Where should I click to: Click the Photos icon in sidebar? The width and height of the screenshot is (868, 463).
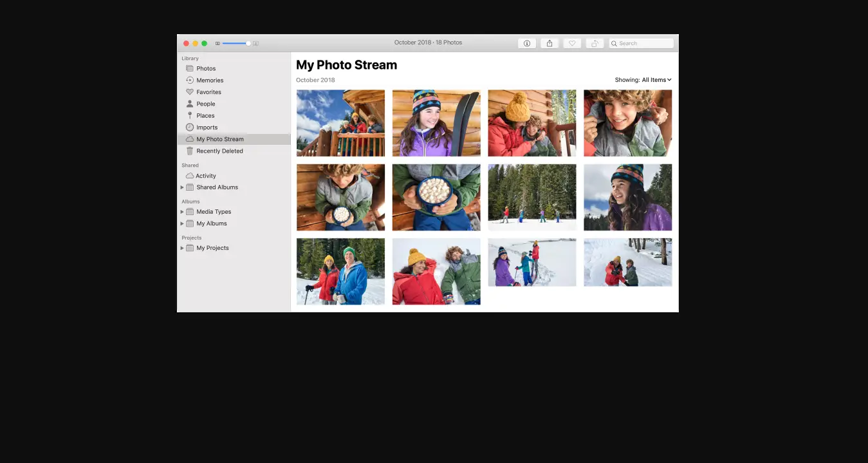point(190,68)
